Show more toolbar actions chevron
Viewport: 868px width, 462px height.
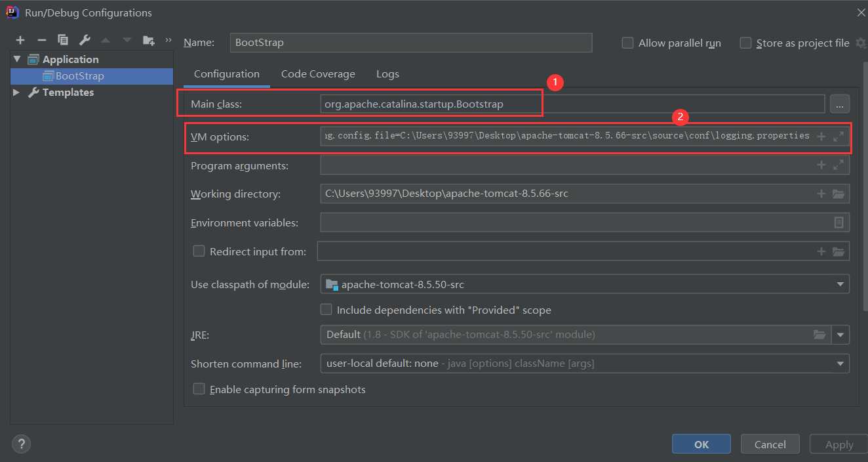168,40
